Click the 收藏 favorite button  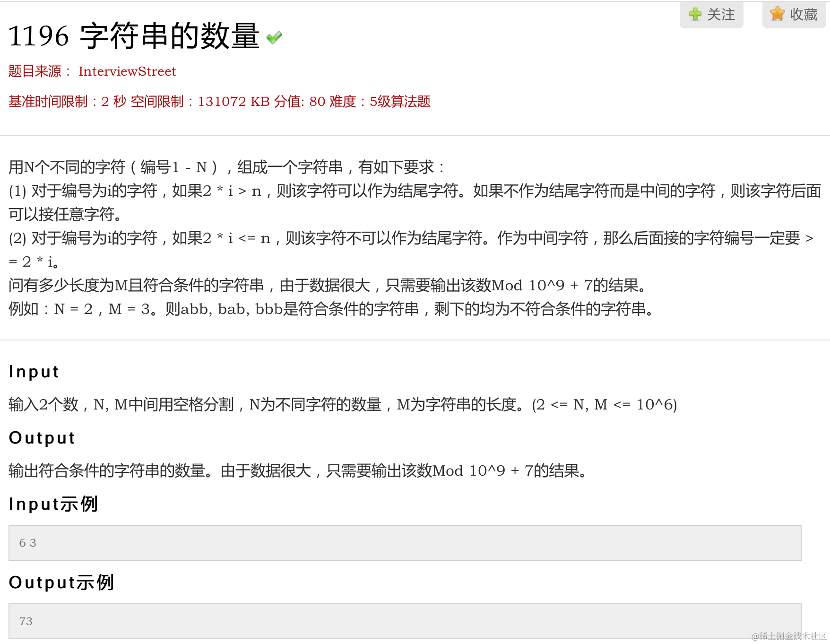pos(794,14)
